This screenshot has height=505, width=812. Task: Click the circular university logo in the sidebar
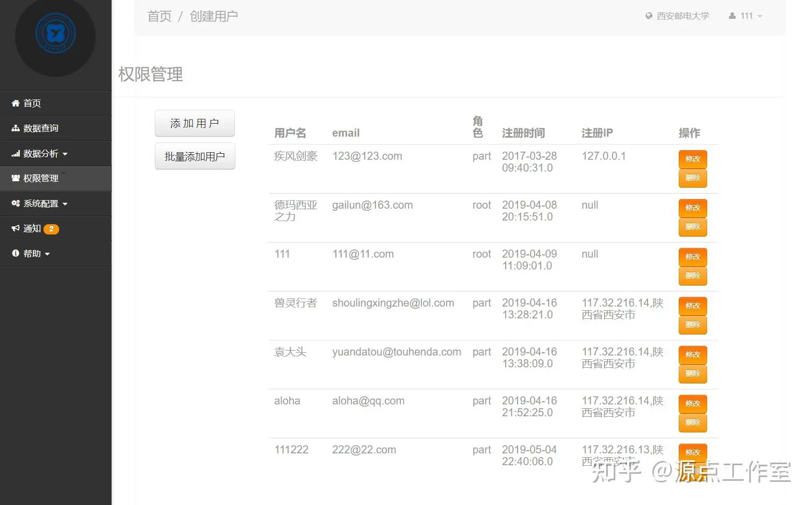[x=55, y=35]
